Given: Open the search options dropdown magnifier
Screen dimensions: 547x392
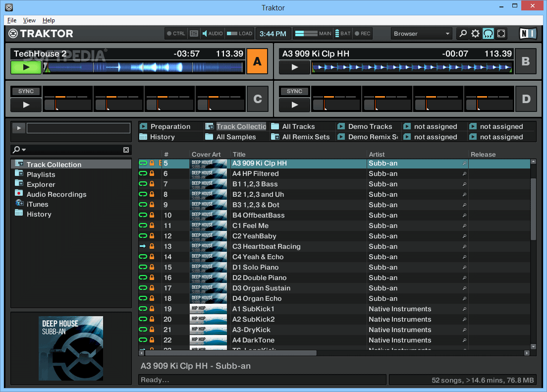Looking at the screenshot, I should [19, 150].
